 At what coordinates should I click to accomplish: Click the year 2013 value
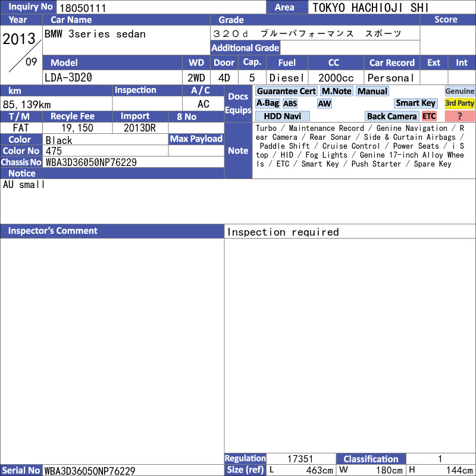(x=19, y=39)
